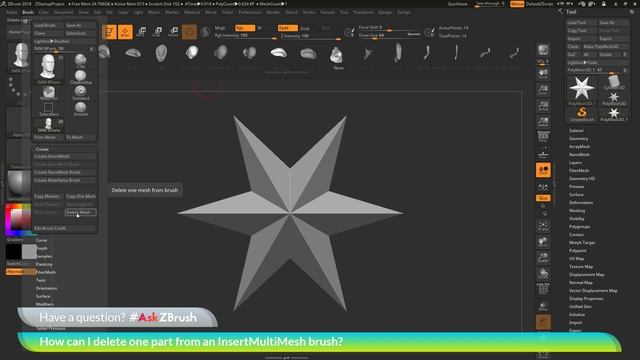Toggle the orange Qviz button
640x360 pixels.
click(x=543, y=198)
